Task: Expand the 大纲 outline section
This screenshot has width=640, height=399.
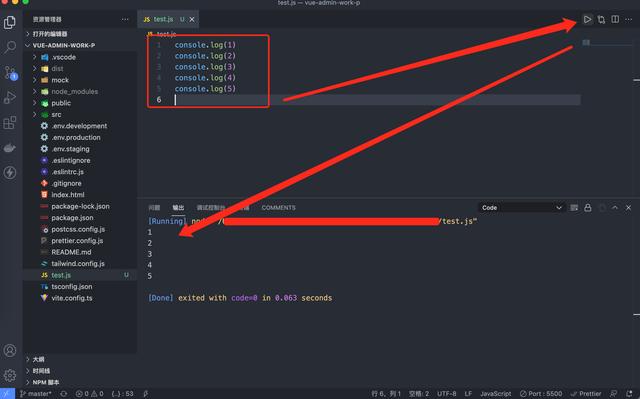Action: point(80,359)
